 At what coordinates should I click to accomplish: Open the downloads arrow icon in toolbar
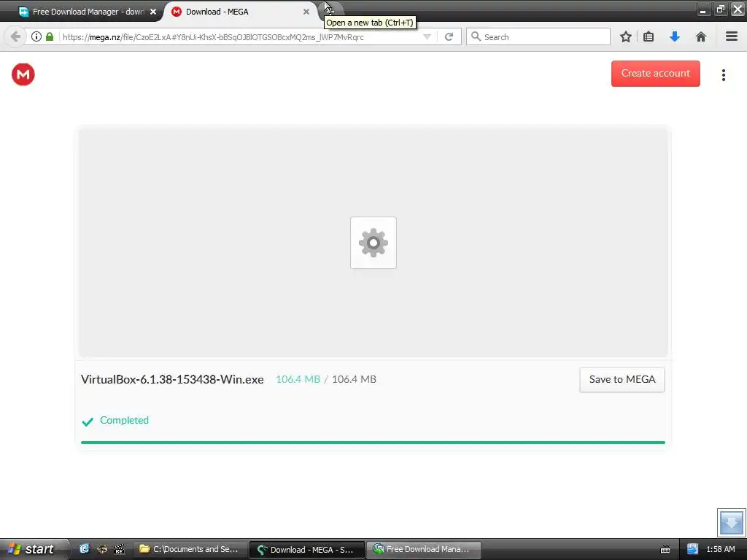[x=675, y=36]
